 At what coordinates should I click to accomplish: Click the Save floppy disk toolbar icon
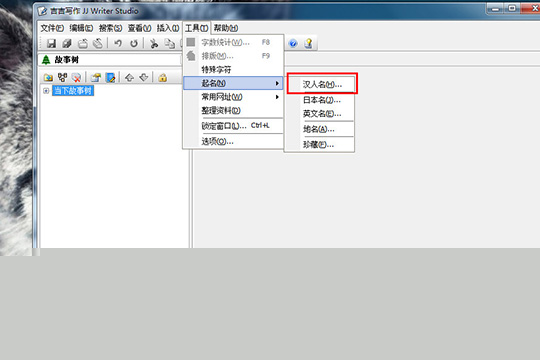(x=51, y=43)
